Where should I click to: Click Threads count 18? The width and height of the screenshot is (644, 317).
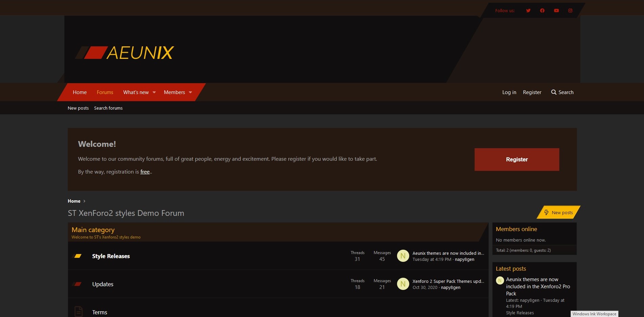[357, 287]
